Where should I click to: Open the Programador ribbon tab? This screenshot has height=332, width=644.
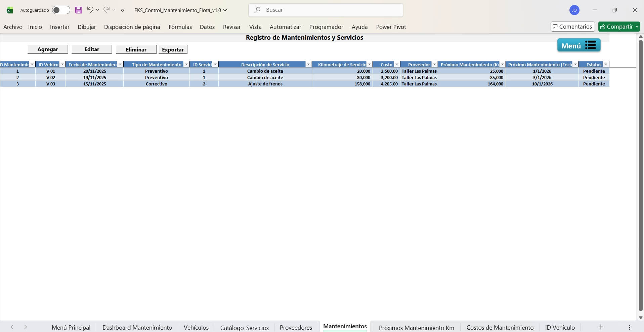(x=326, y=27)
